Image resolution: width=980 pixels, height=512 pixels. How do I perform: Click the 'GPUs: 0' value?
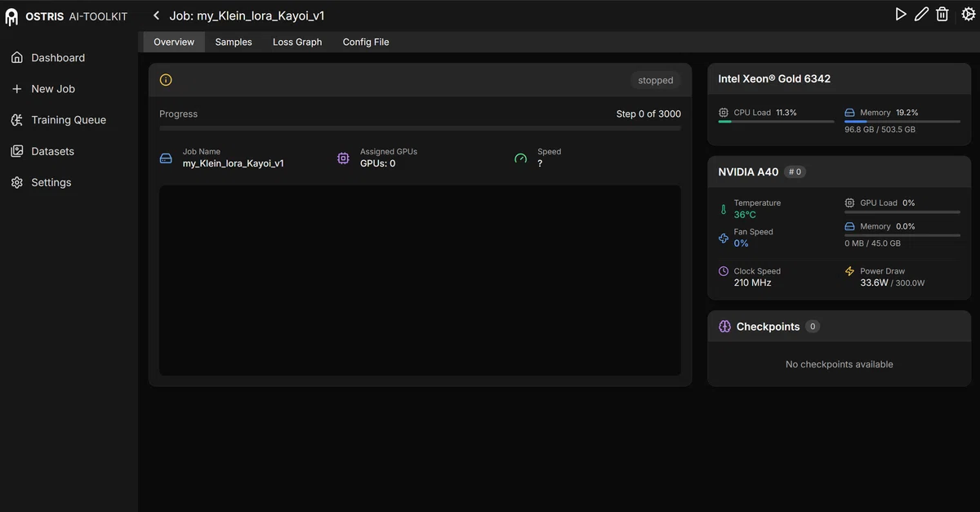[x=378, y=163]
